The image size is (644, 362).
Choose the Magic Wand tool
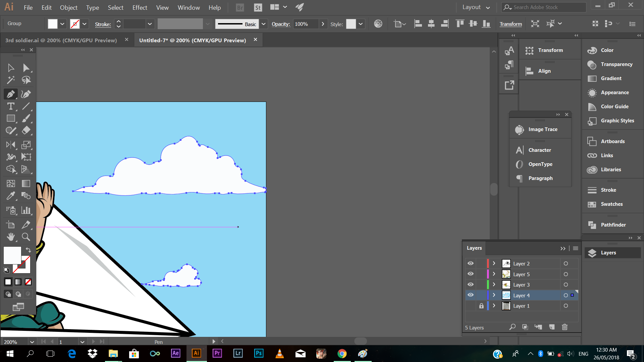tap(11, 80)
